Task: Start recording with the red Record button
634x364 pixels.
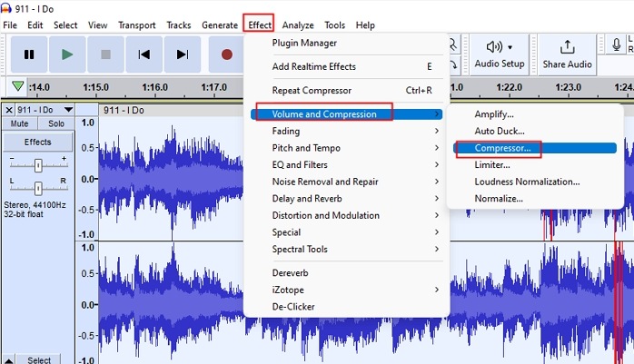Action: 226,54
